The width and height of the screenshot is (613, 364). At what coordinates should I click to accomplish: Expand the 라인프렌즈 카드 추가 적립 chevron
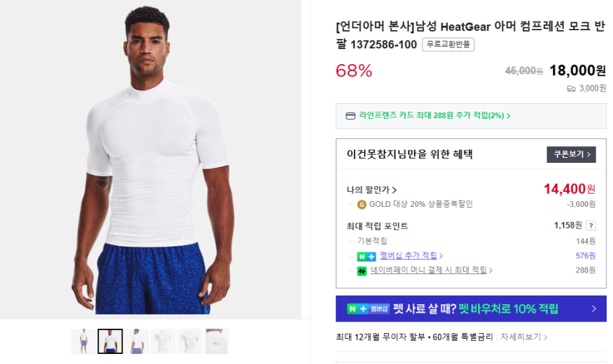coord(508,115)
